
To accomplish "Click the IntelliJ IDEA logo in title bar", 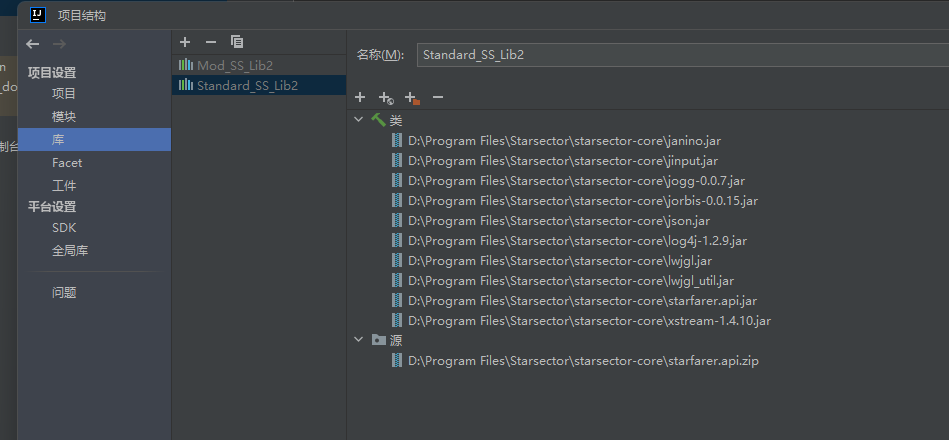I will pos(37,15).
